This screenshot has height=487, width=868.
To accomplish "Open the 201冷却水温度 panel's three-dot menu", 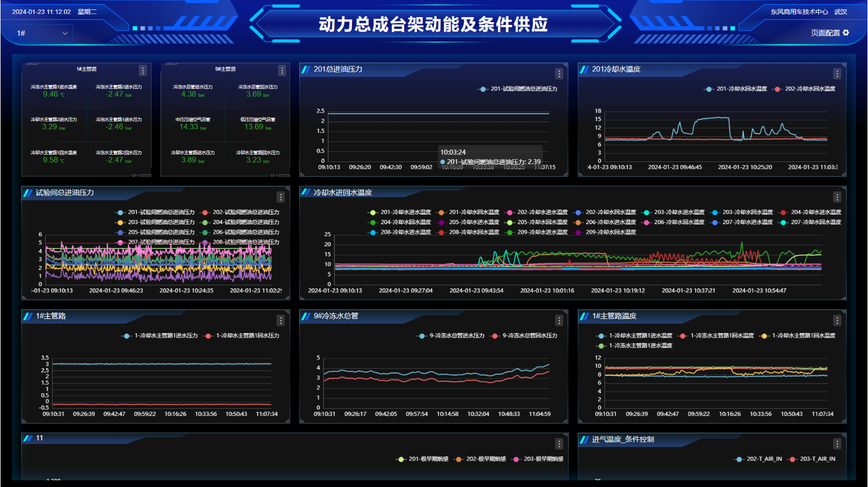I will pos(837,74).
